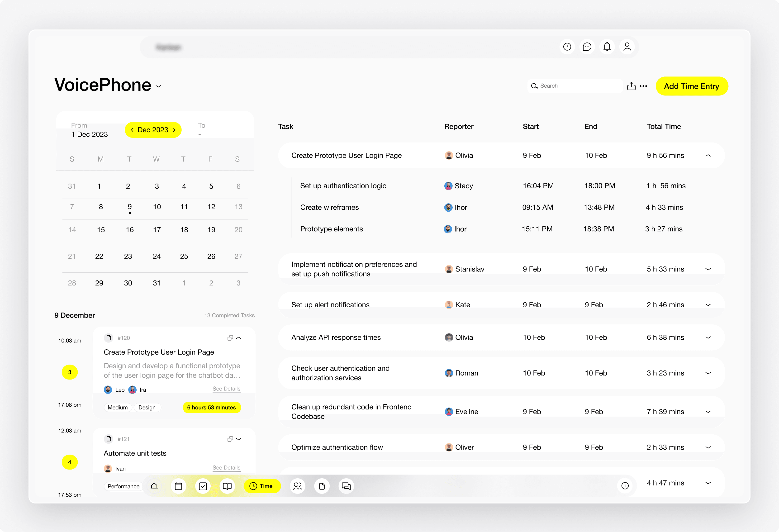
Task: Click the 6 hours 53 minutes badge
Action: point(212,408)
